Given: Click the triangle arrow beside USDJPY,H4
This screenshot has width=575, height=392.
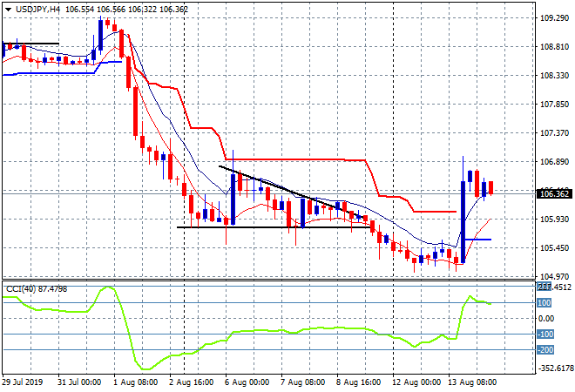Looking at the screenshot, I should click(x=8, y=8).
